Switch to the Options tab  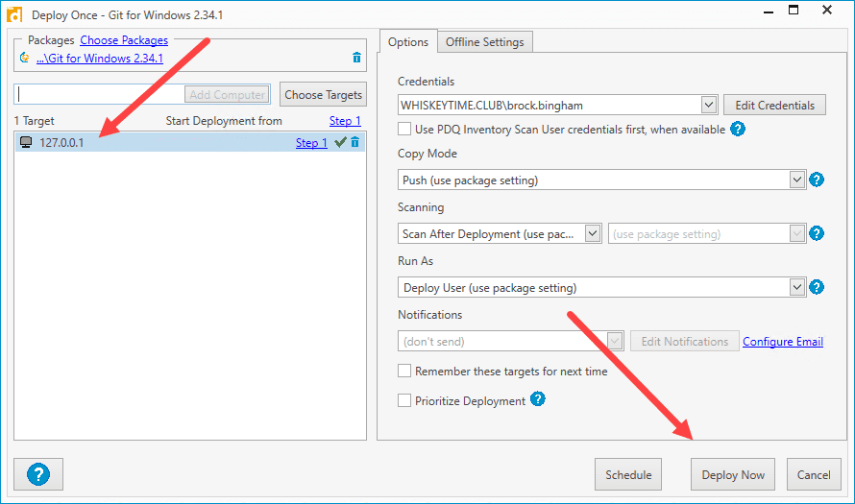(408, 42)
